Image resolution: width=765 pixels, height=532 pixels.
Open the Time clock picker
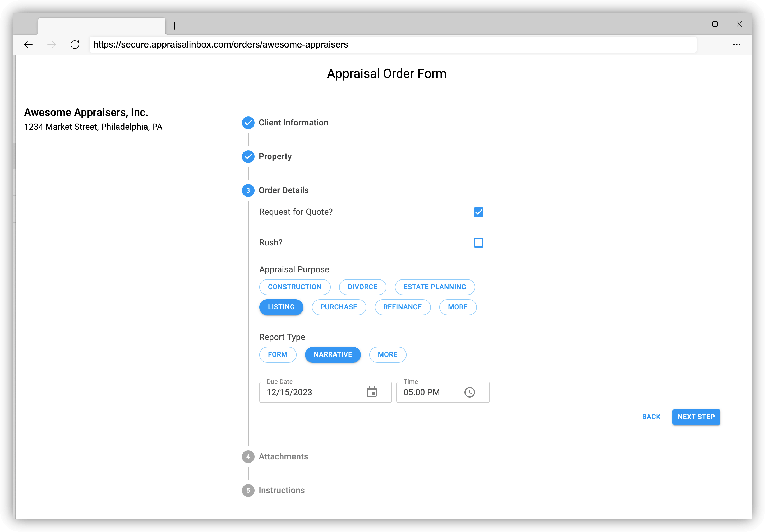[470, 392]
